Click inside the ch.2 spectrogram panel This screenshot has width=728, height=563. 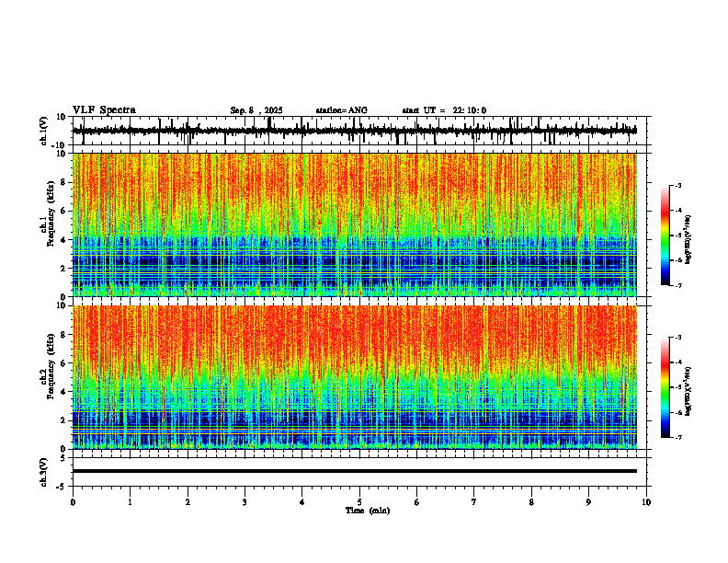pyautogui.click(x=355, y=377)
